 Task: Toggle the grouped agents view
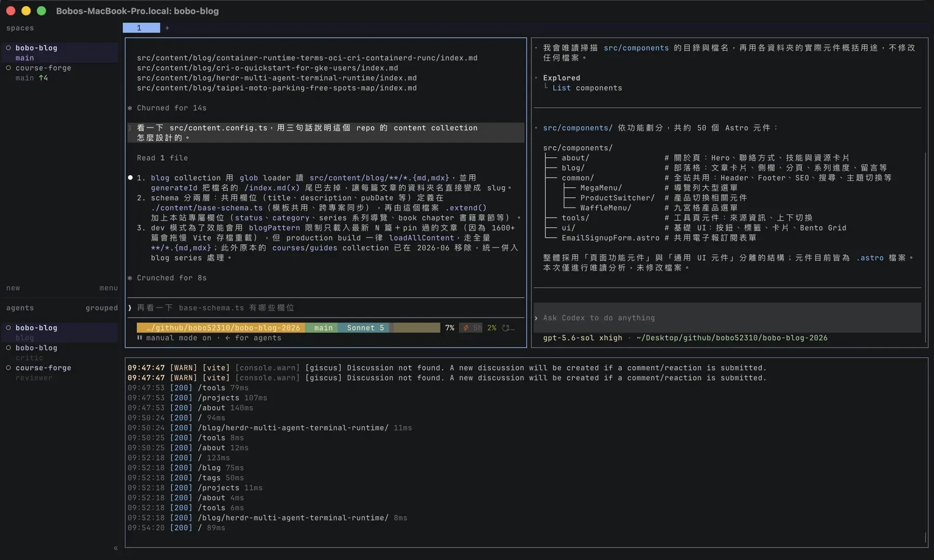(x=102, y=307)
